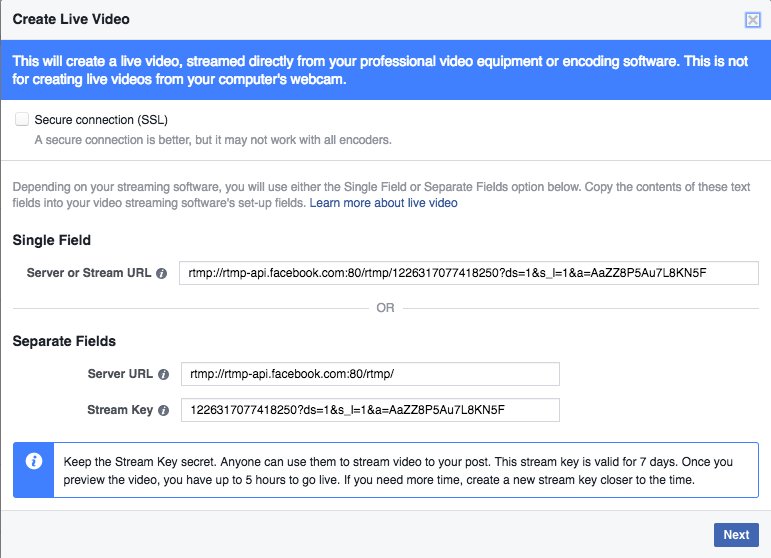Click the Single Field section heading

coord(52,240)
